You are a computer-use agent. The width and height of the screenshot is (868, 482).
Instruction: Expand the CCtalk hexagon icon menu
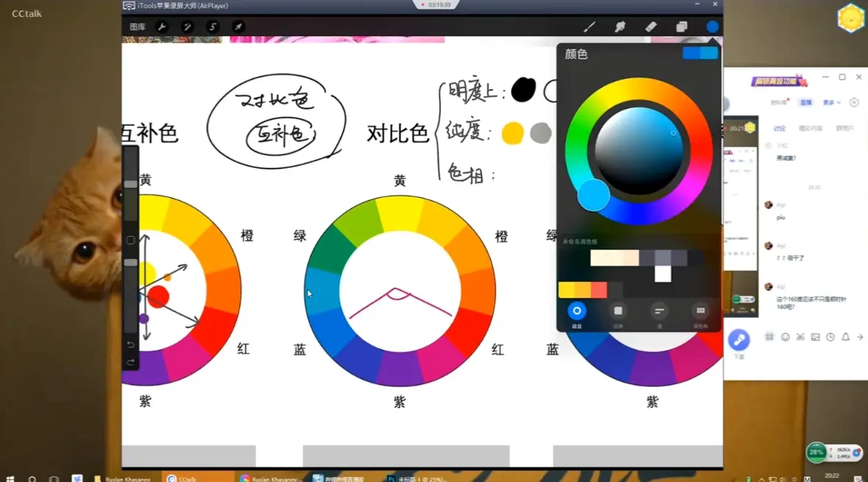click(850, 18)
